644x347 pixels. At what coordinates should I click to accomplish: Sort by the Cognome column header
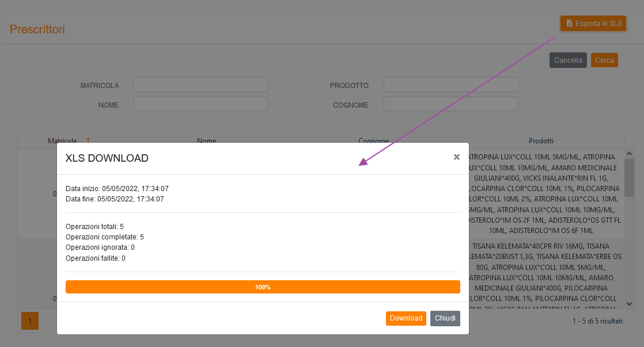[x=373, y=140]
